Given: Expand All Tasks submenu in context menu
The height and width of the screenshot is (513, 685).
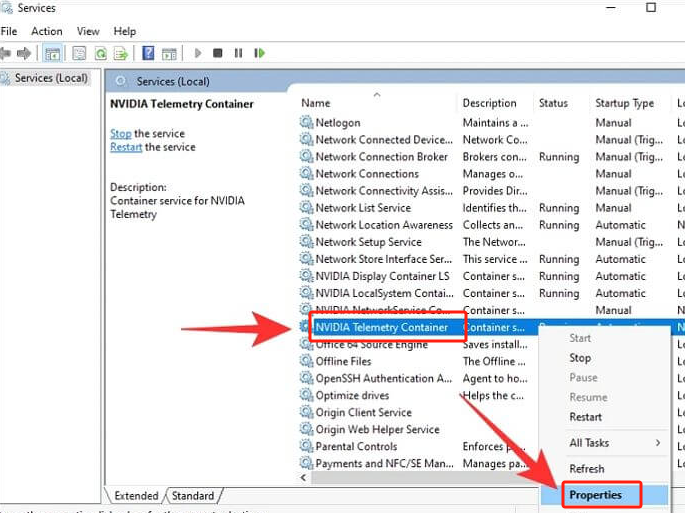Looking at the screenshot, I should pyautogui.click(x=604, y=443).
